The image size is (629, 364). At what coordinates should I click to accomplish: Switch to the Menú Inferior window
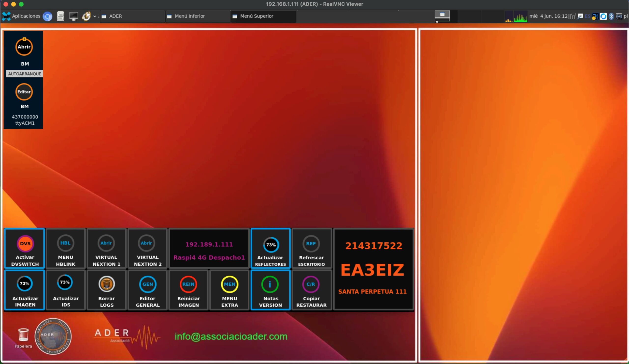point(198,16)
